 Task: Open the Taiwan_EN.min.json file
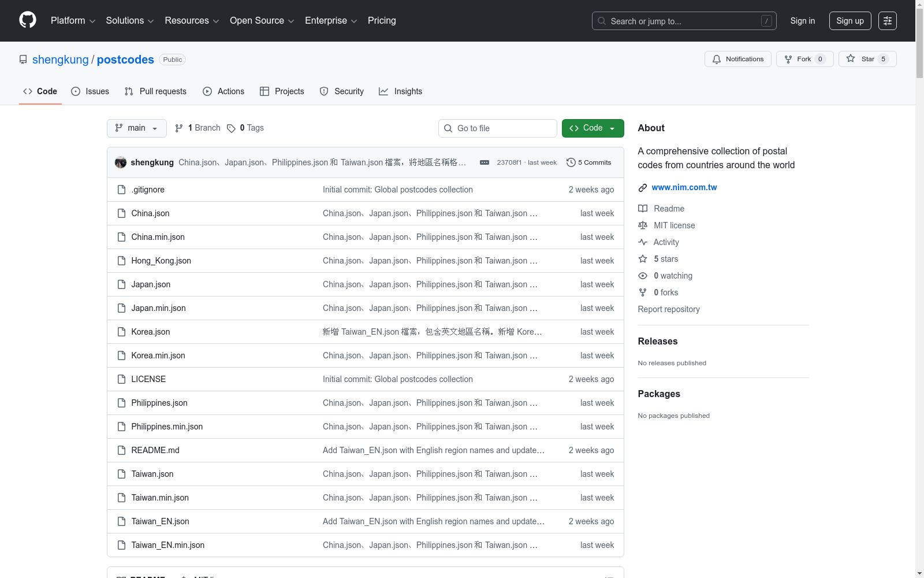point(168,545)
